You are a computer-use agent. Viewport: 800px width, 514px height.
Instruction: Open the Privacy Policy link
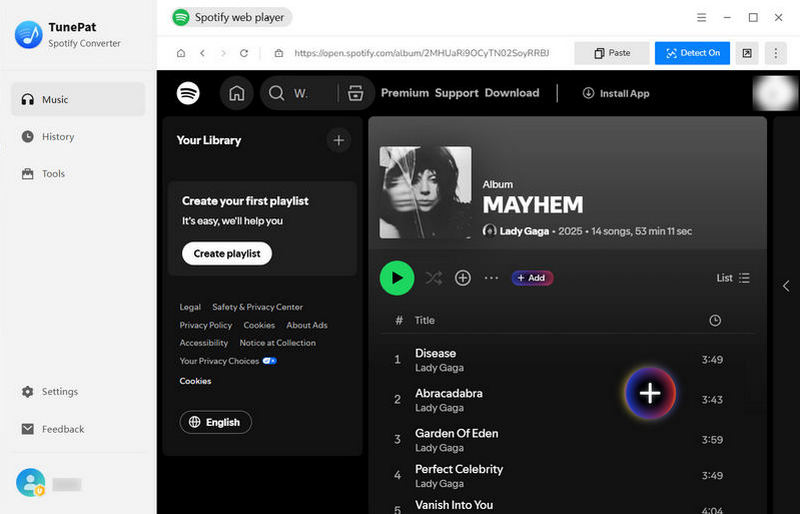(x=206, y=325)
